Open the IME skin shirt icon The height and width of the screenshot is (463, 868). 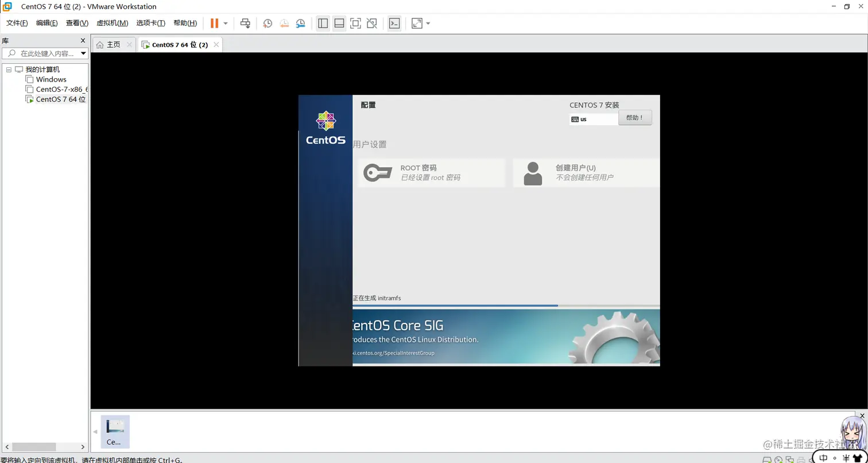point(858,458)
